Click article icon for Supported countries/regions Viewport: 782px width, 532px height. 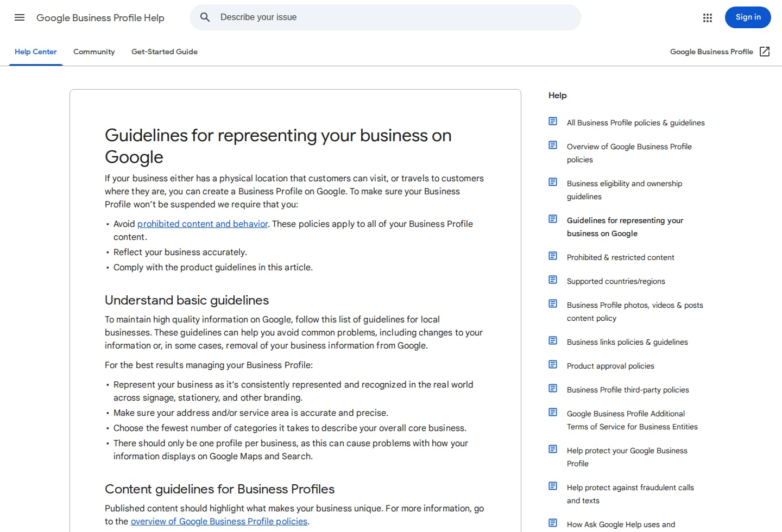pos(553,280)
